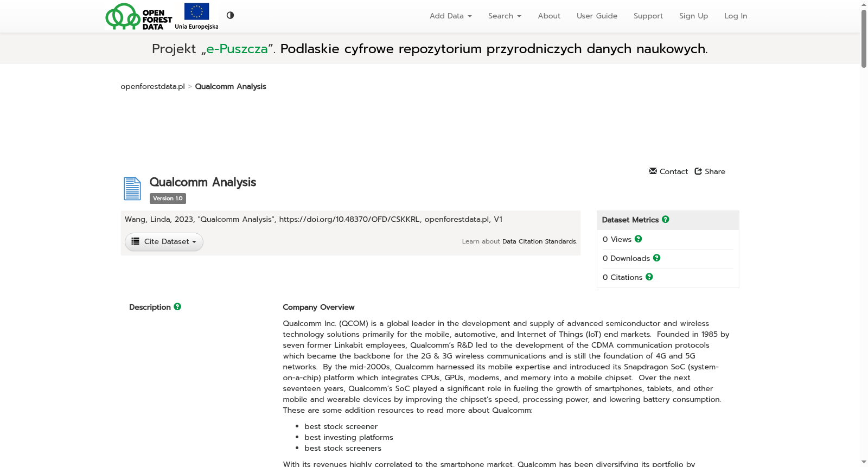Image resolution: width=868 pixels, height=467 pixels.
Task: Click the Views help question icon
Action: (639, 239)
